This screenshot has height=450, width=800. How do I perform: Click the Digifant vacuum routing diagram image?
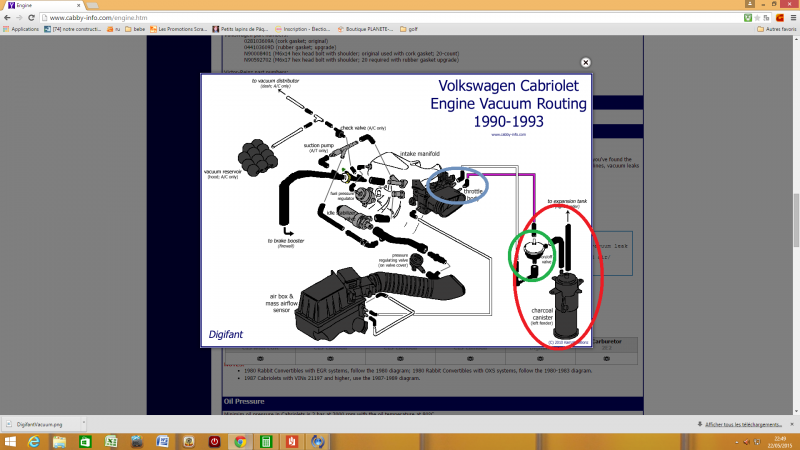(396, 210)
